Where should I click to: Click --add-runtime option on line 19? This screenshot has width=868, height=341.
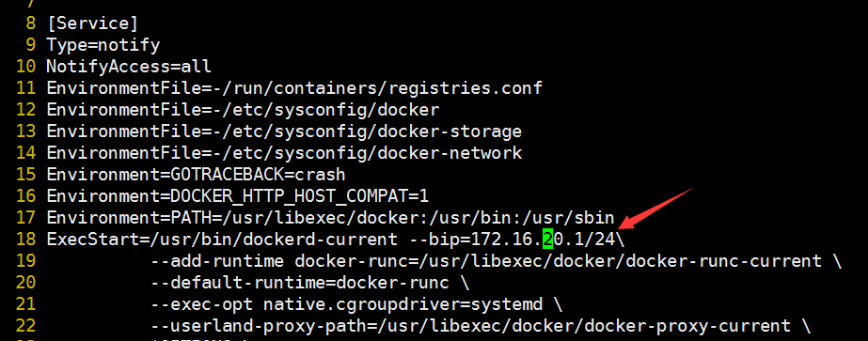pos(216,261)
